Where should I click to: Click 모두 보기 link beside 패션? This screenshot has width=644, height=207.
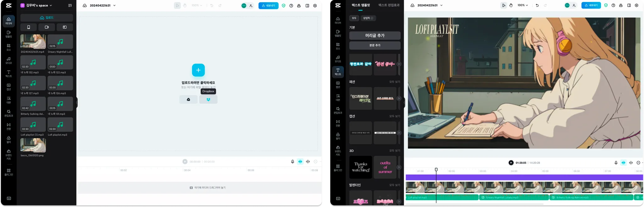point(395,82)
